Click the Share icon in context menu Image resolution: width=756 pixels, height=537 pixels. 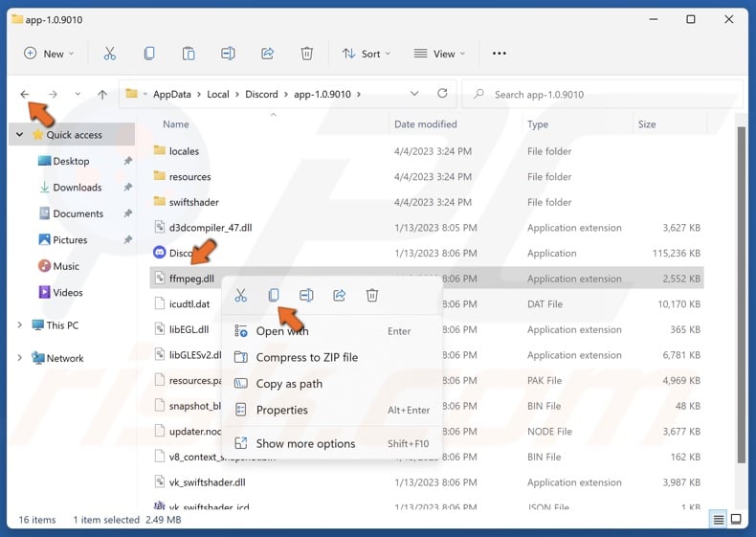[x=339, y=296]
